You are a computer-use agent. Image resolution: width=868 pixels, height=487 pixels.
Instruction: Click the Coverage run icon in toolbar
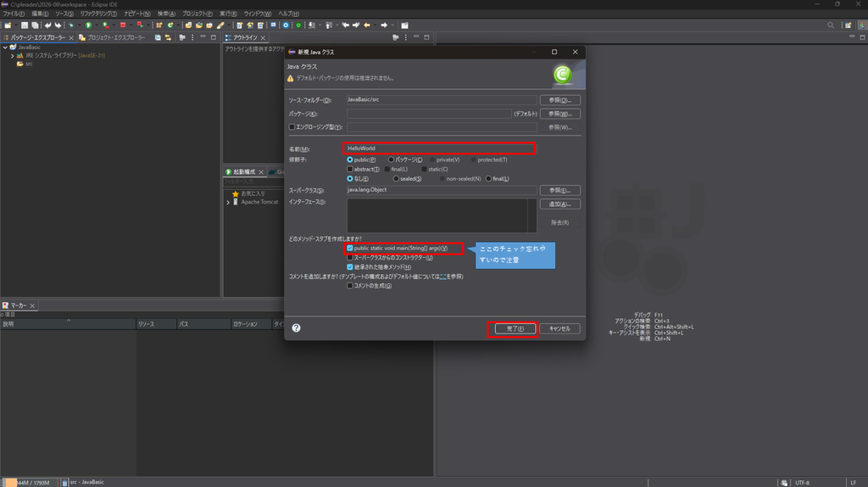[x=105, y=25]
